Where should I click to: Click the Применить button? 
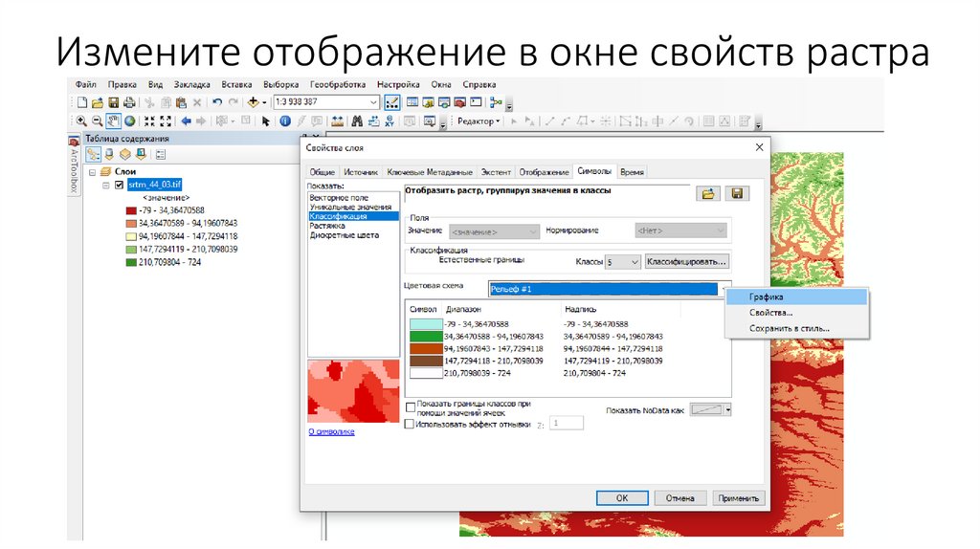[x=738, y=498]
